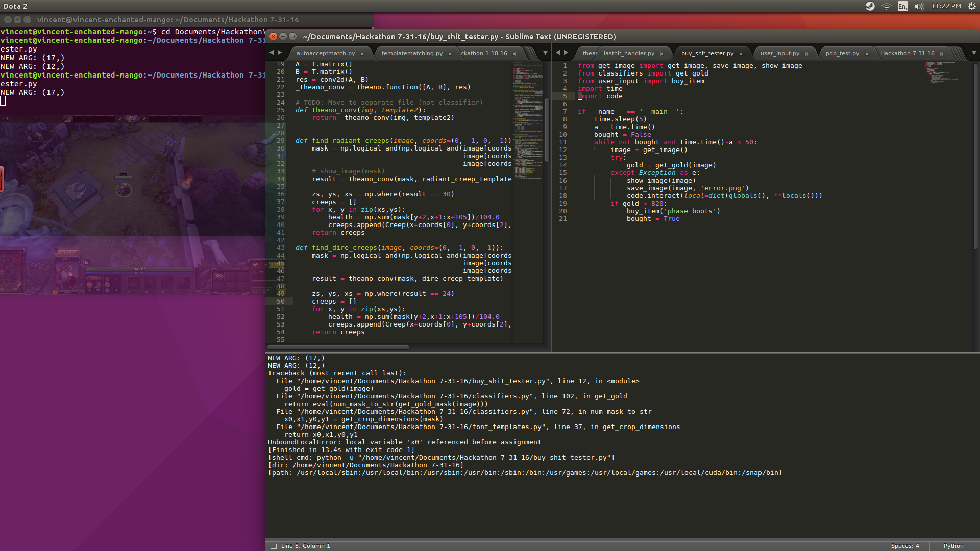Open 'Spaces: 4' indentation menu
The height and width of the screenshot is (551, 980).
904,546
